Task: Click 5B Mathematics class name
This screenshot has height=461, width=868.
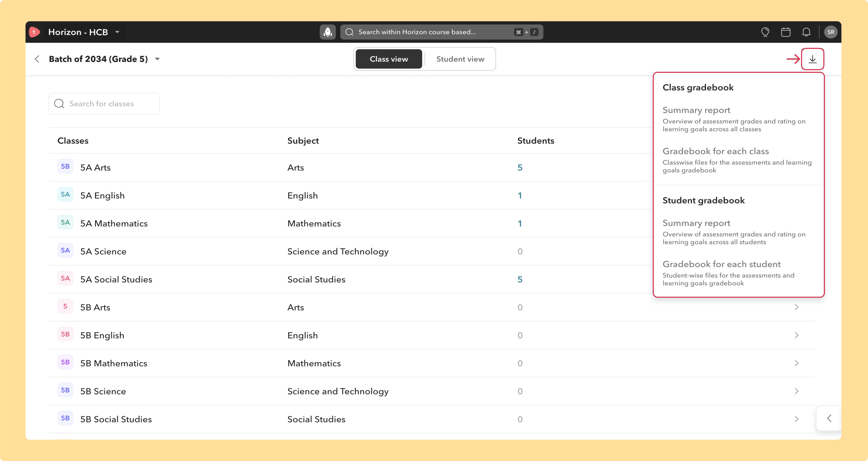Action: (x=114, y=363)
